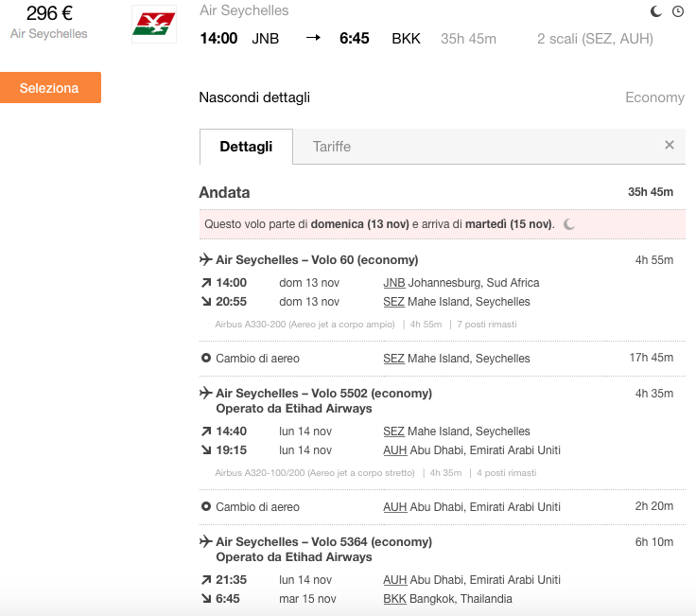Click the 'mar 15 nov' arrival date

pos(307,599)
